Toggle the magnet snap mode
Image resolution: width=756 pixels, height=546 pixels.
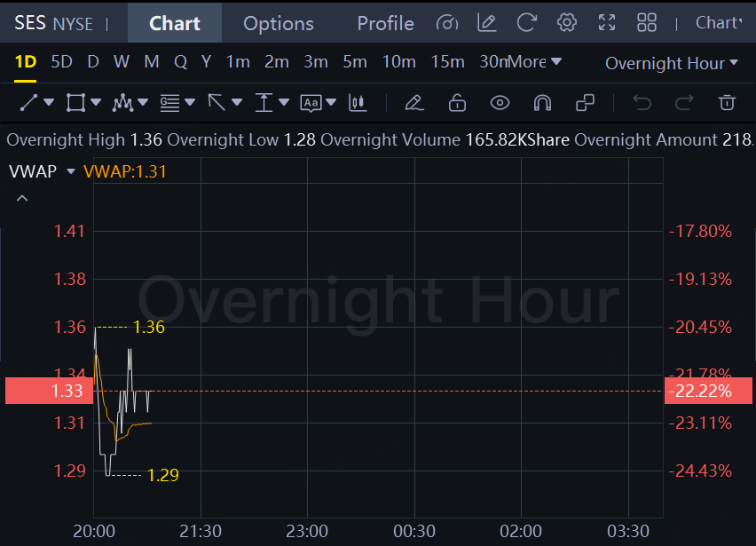pyautogui.click(x=542, y=103)
